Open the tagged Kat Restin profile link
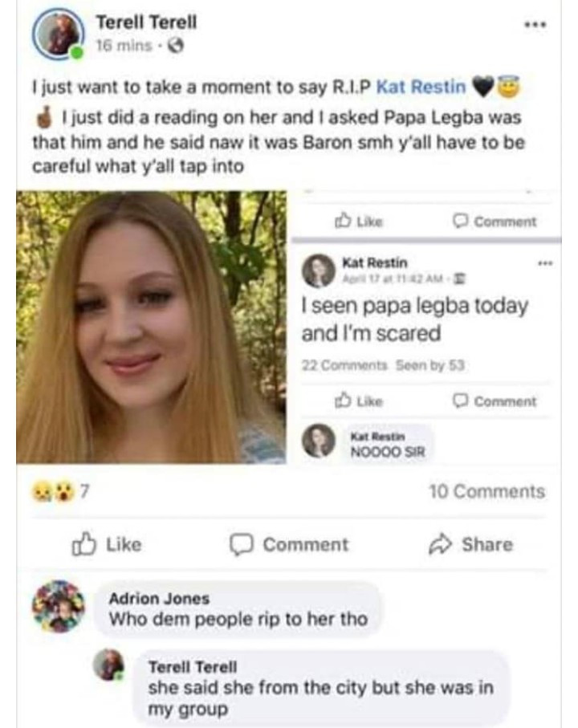 [x=421, y=87]
